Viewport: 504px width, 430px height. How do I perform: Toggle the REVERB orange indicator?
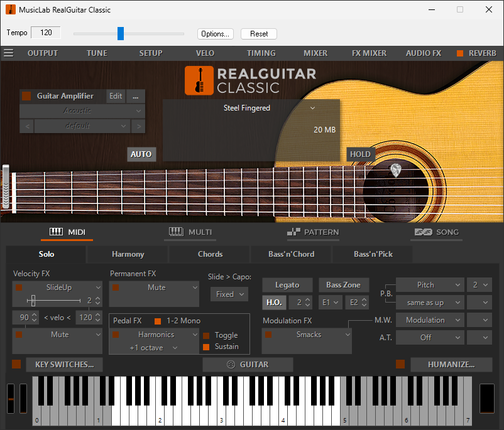460,53
